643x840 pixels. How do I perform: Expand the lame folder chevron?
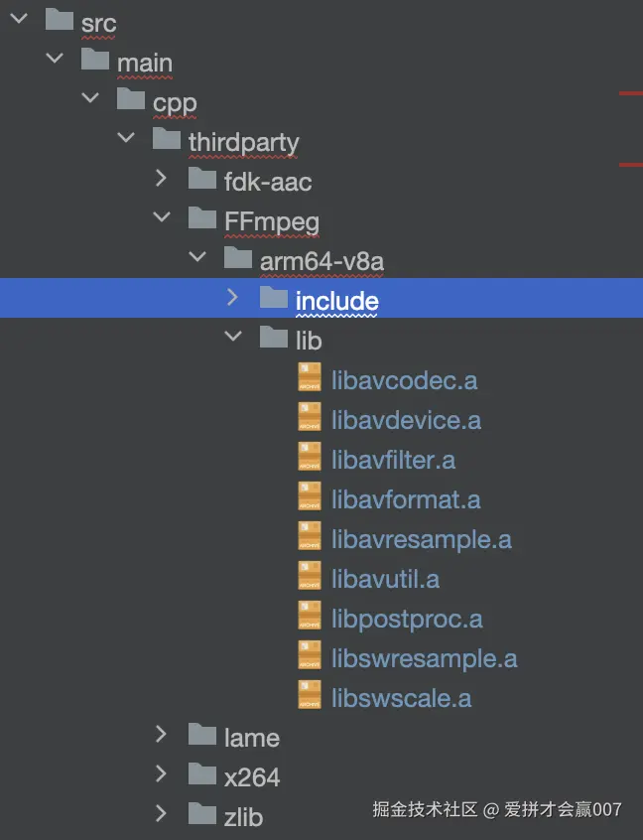click(x=161, y=735)
